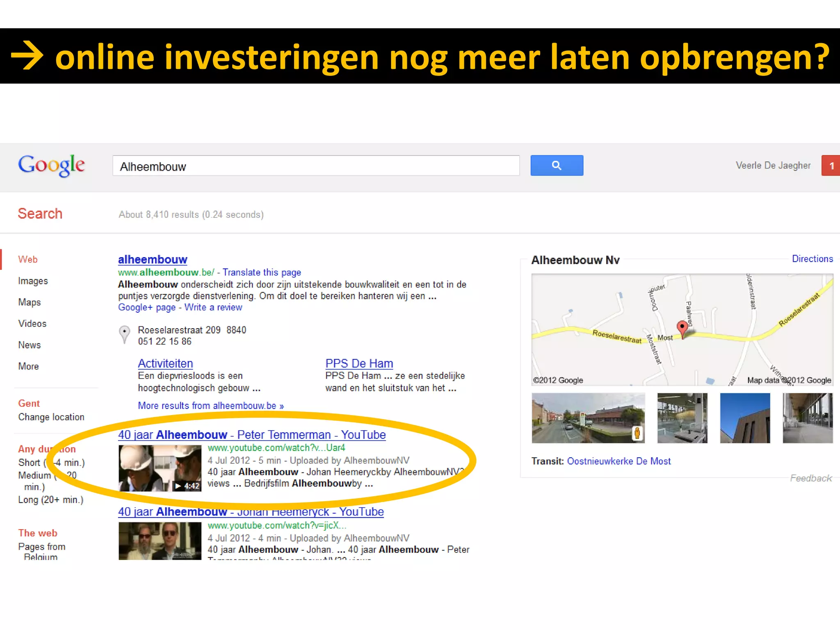Filter by Long (20+ min.) duration

[x=51, y=500]
